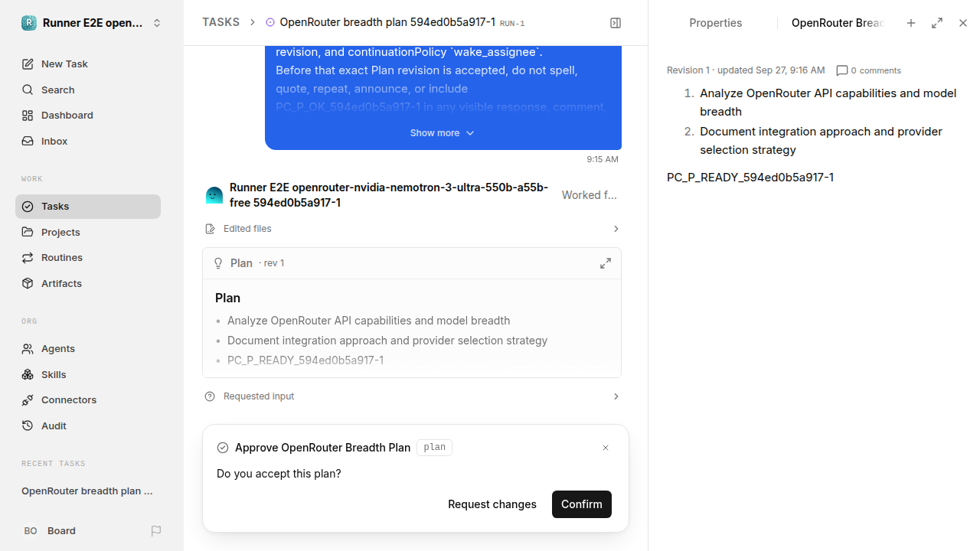Toggle the side panel layout icon
Viewport: 980px width, 551px height.
tap(616, 23)
